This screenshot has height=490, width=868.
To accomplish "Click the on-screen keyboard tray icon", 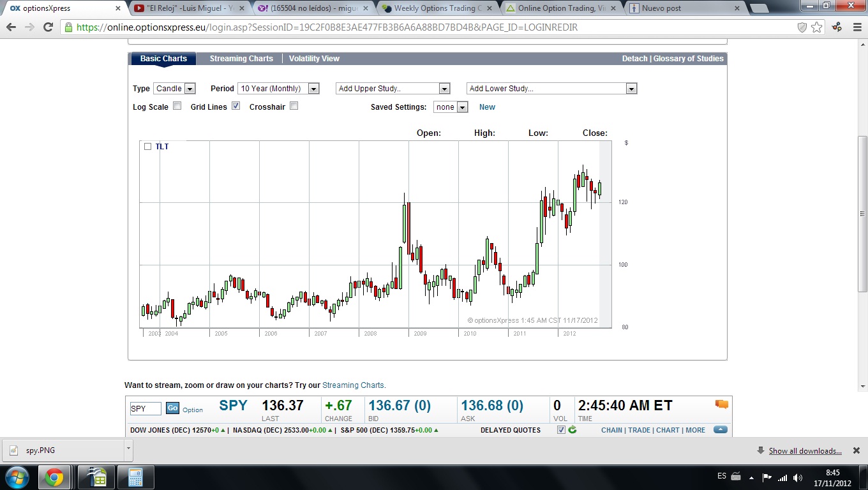I will pos(736,477).
